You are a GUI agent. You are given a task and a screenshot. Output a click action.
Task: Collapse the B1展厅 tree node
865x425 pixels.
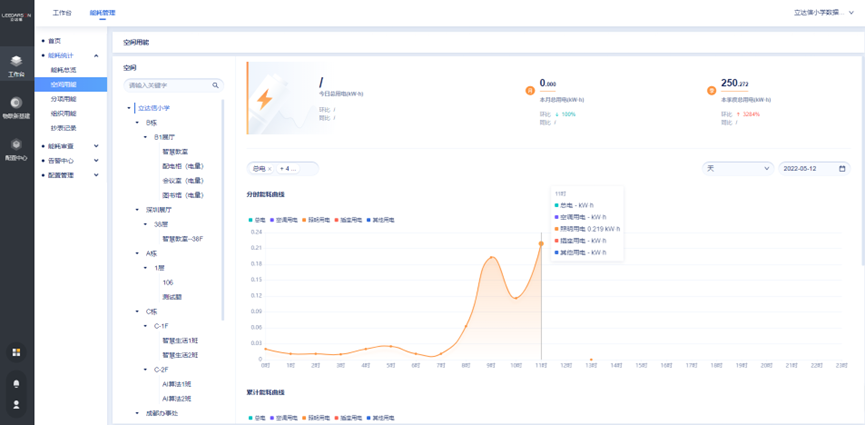click(145, 136)
